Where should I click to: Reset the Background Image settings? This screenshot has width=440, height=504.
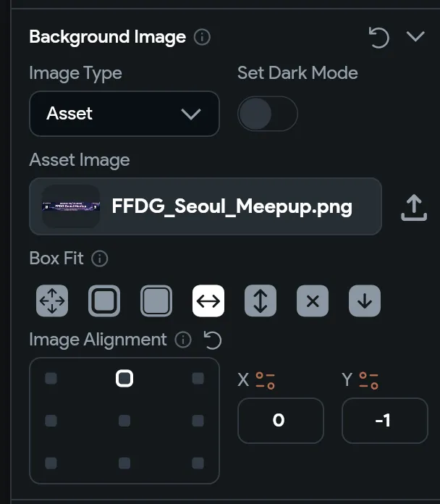point(379,37)
